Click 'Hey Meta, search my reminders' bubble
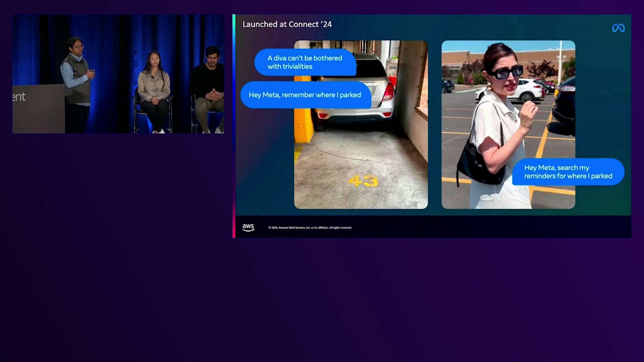The height and width of the screenshot is (362, 644). coord(568,172)
